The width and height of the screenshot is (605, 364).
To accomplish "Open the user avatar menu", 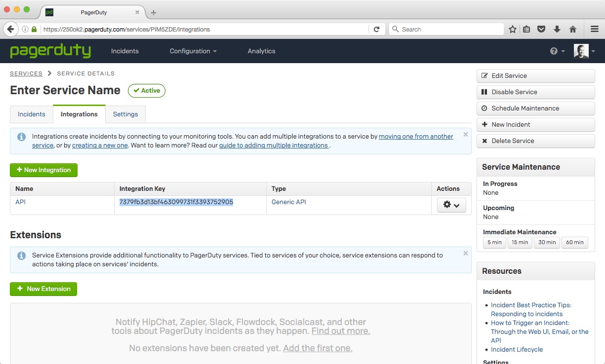I will point(584,51).
